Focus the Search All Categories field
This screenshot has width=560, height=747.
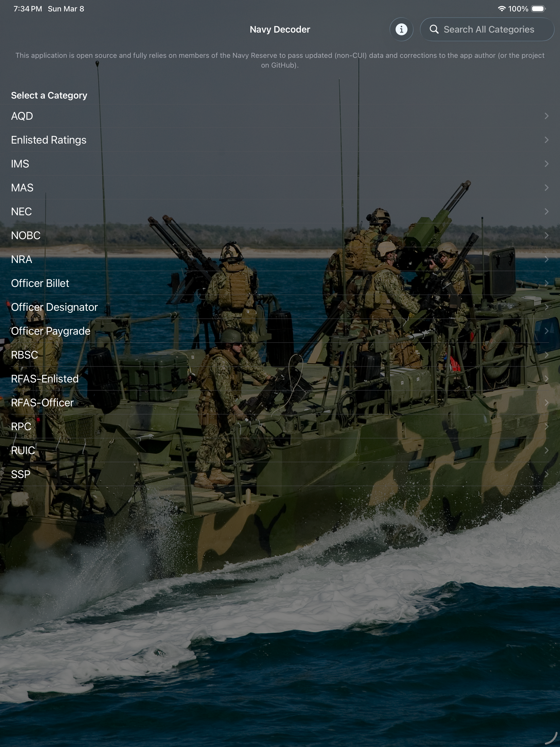click(487, 29)
